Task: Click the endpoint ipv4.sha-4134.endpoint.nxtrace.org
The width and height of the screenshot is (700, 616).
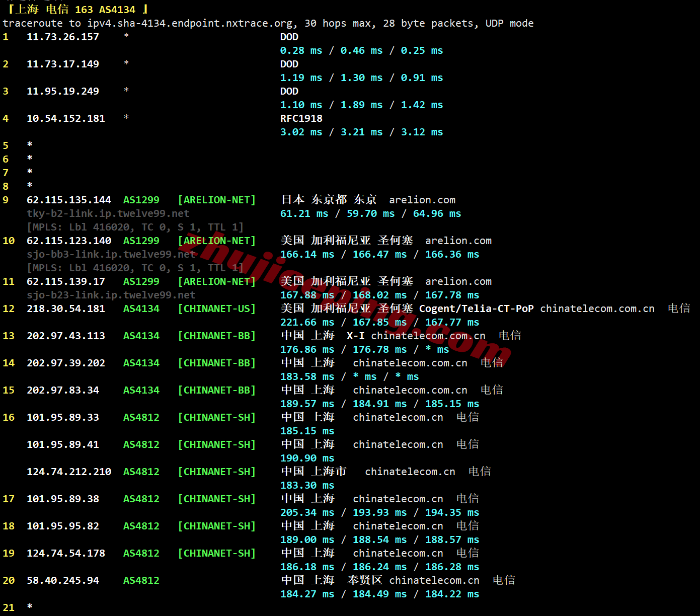Action: [190, 23]
